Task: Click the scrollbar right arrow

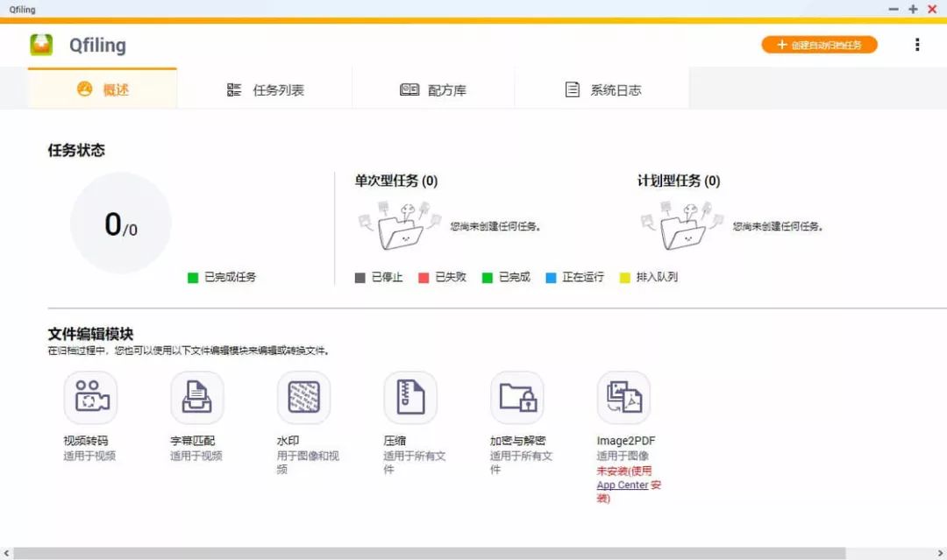Action: (940, 553)
